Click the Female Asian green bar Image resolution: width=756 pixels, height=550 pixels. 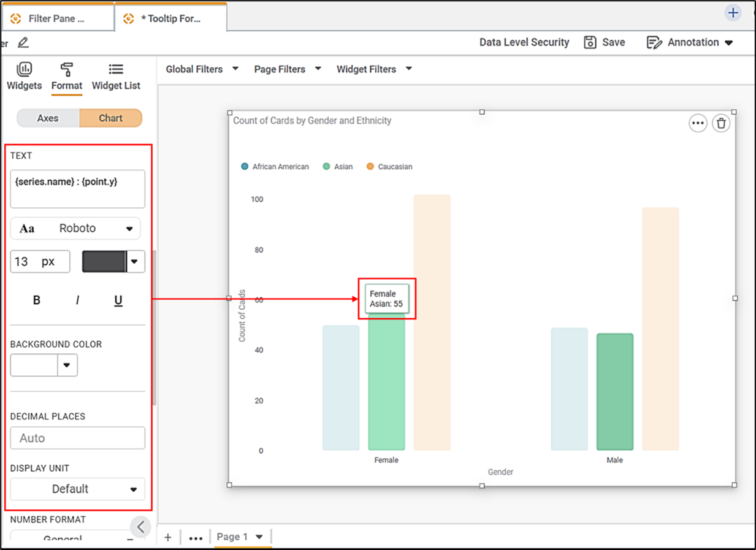click(386, 382)
